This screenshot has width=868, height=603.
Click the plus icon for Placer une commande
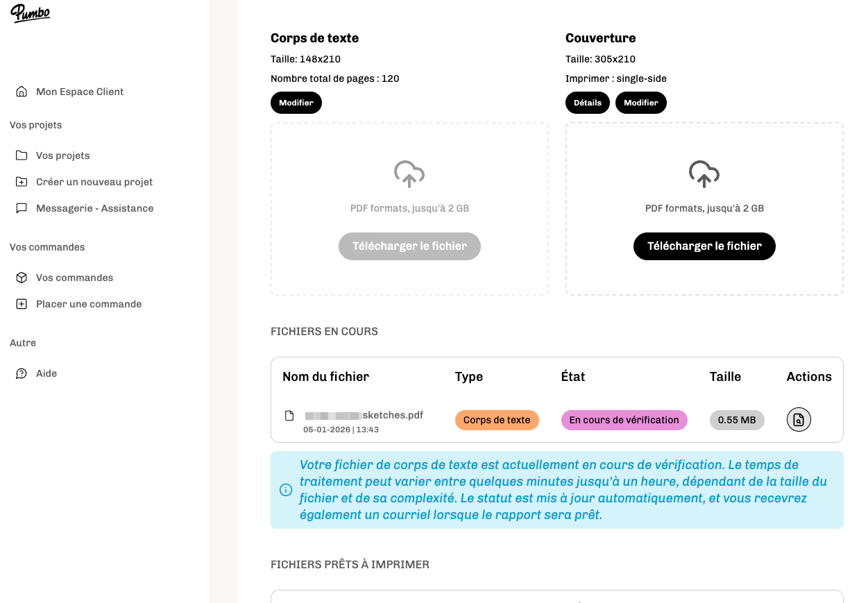coord(22,304)
